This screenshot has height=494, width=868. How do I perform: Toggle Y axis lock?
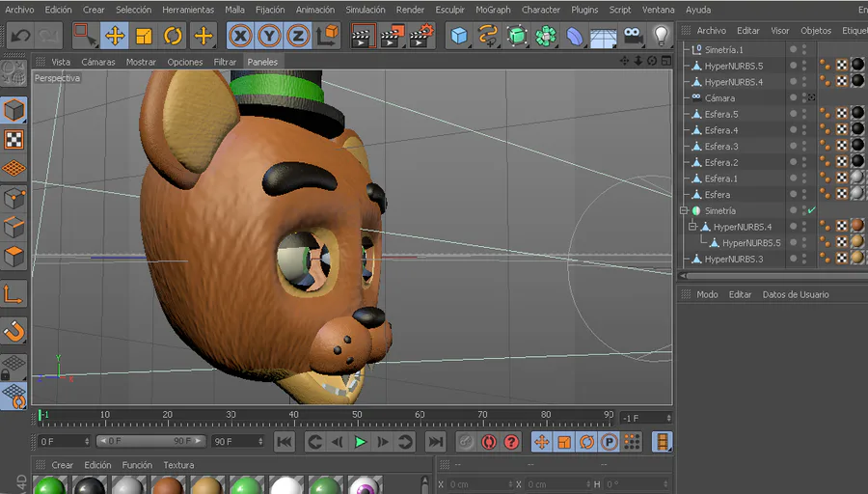[269, 36]
